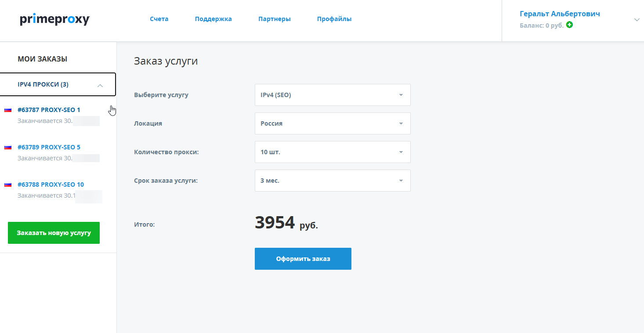The height and width of the screenshot is (333, 644).
Task: Click the Russian flag next to #63788 PROXY-SEO 10
Action: (8, 185)
